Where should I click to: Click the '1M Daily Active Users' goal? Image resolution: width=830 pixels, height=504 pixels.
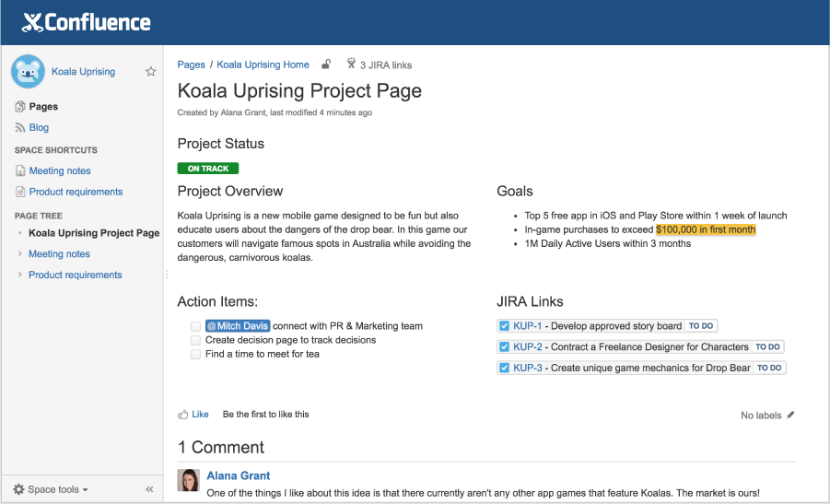coord(608,243)
